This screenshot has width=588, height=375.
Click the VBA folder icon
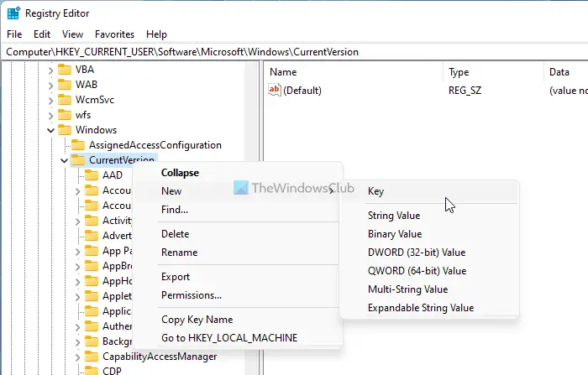pyautogui.click(x=65, y=70)
